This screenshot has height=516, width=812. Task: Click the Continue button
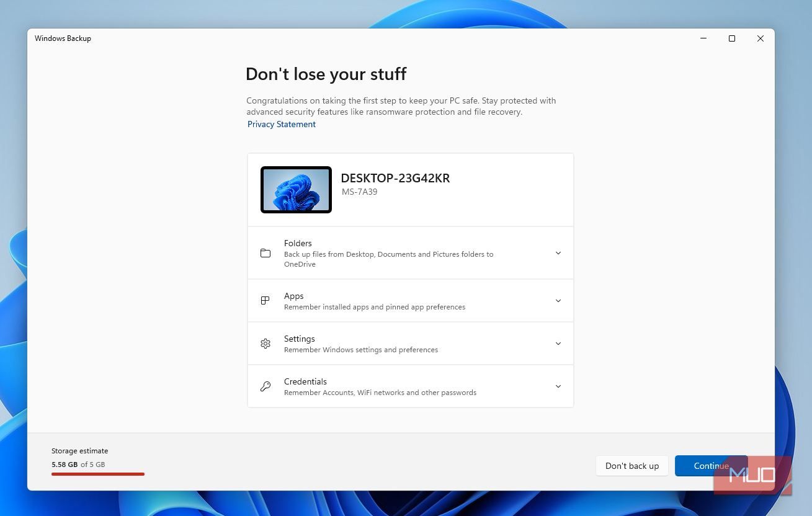point(711,466)
